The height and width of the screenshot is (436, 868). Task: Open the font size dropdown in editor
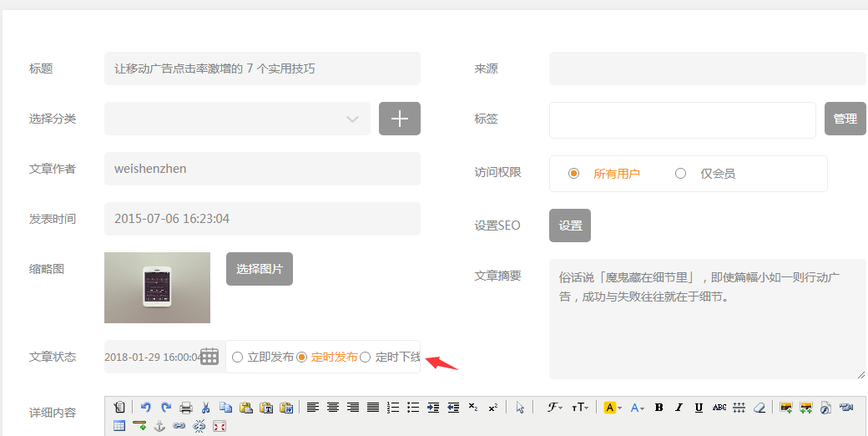coord(579,408)
